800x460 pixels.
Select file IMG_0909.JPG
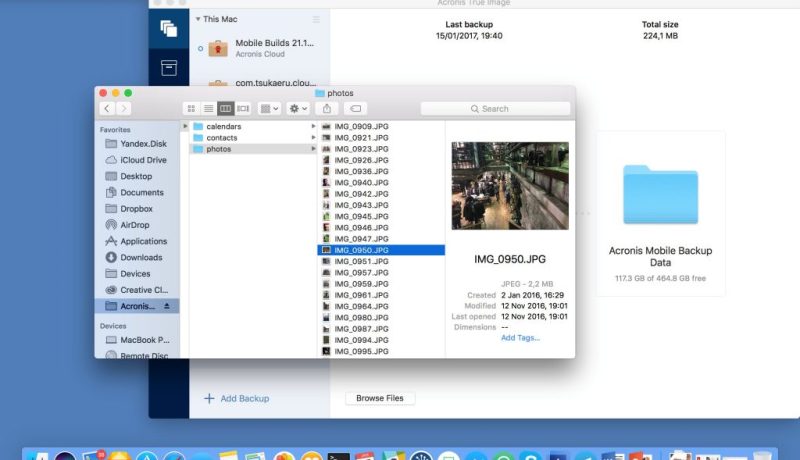(x=381, y=126)
